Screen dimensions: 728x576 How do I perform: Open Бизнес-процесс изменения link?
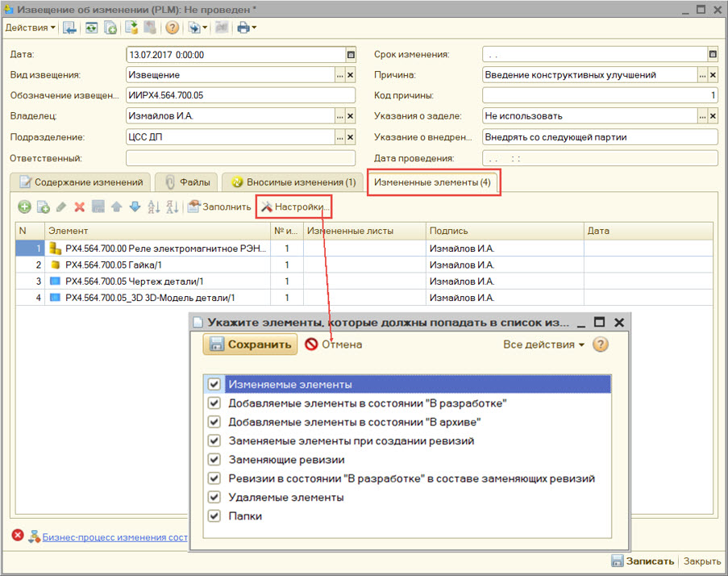115,537
